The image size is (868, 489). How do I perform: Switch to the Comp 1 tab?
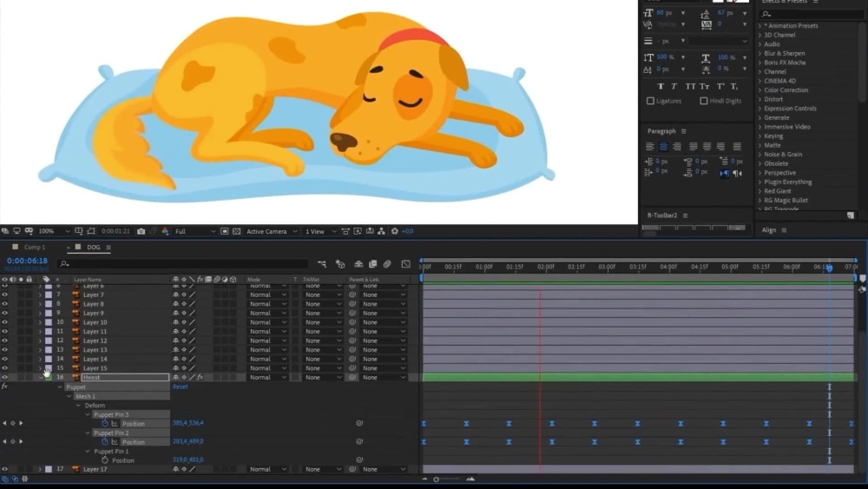tap(35, 247)
